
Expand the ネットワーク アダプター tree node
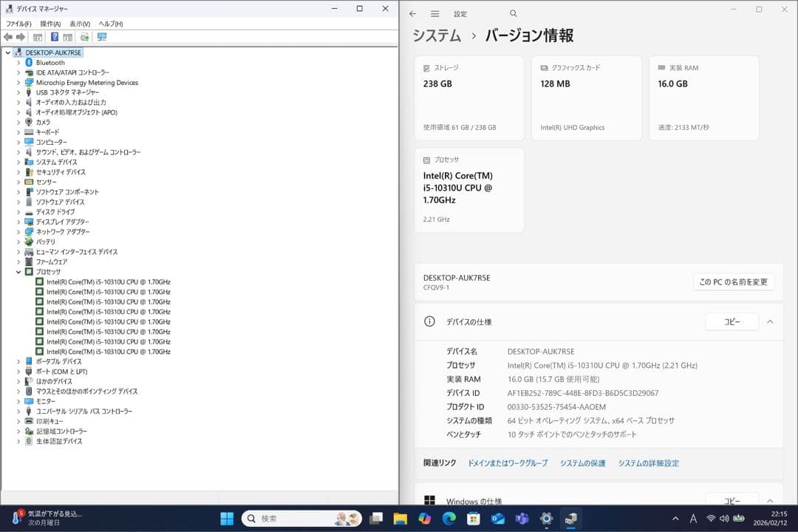click(x=18, y=231)
